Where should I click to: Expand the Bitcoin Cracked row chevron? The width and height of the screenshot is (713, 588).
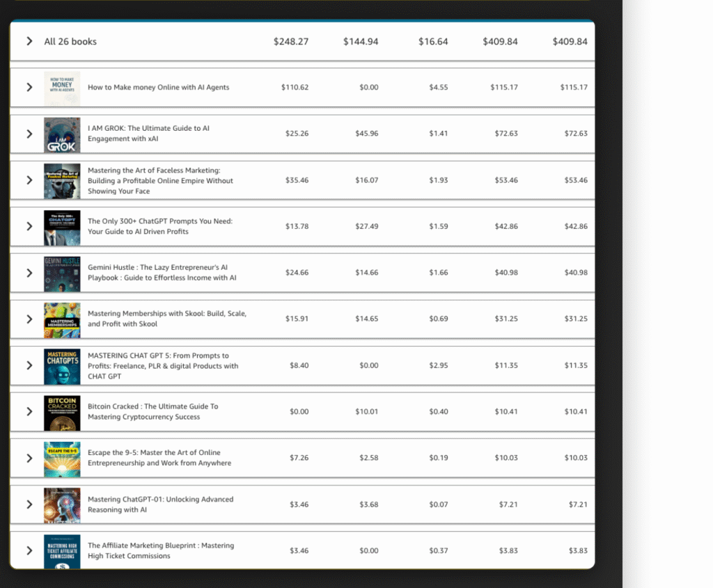coord(29,411)
